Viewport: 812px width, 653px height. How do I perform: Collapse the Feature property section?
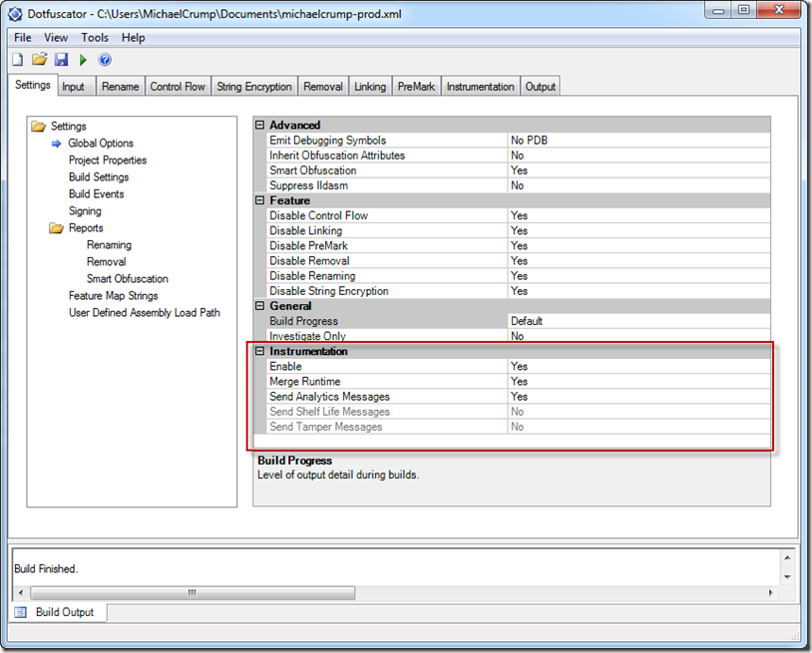click(260, 200)
